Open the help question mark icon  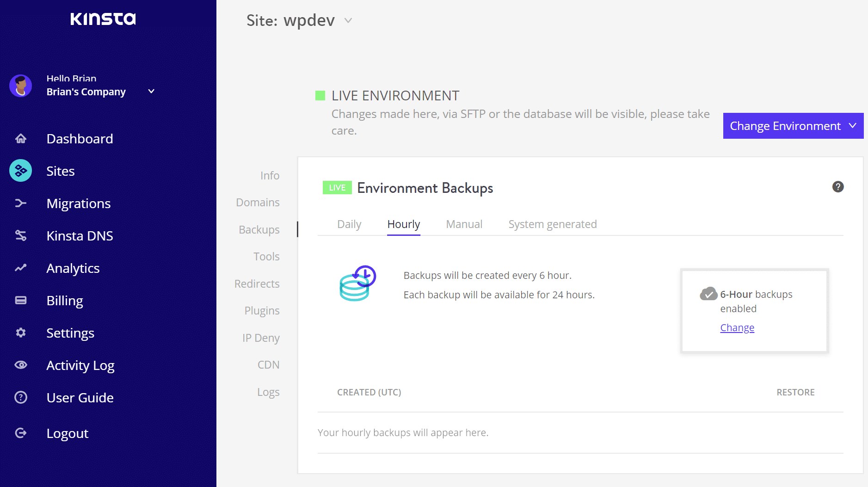point(838,187)
